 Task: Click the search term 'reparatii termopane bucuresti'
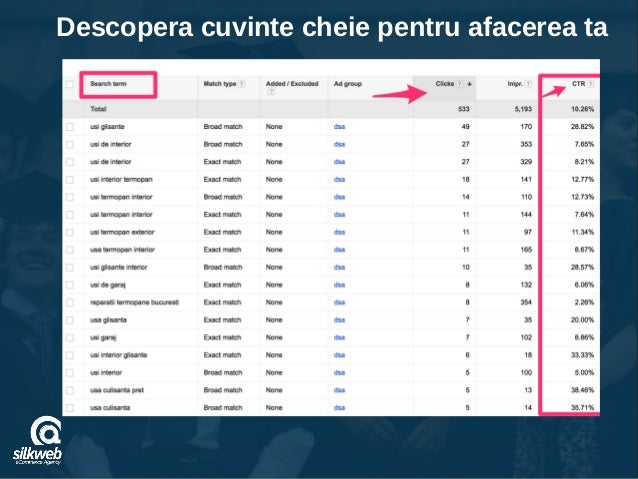[x=135, y=302]
